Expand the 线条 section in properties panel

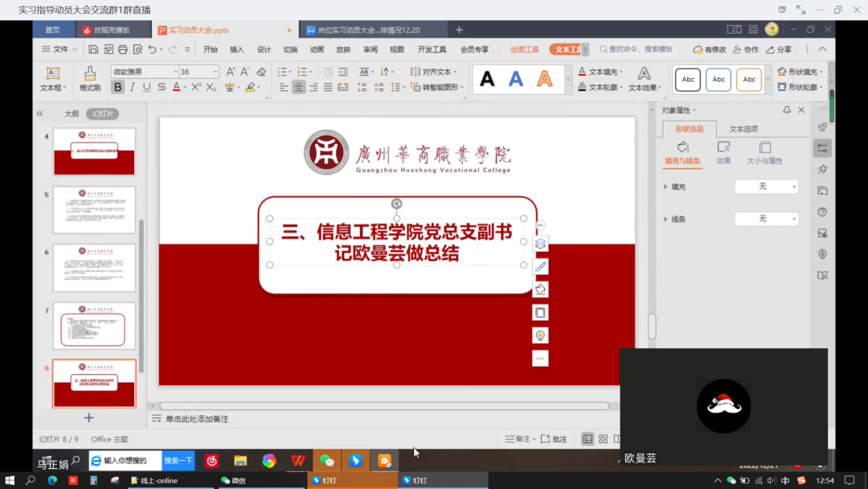(666, 219)
